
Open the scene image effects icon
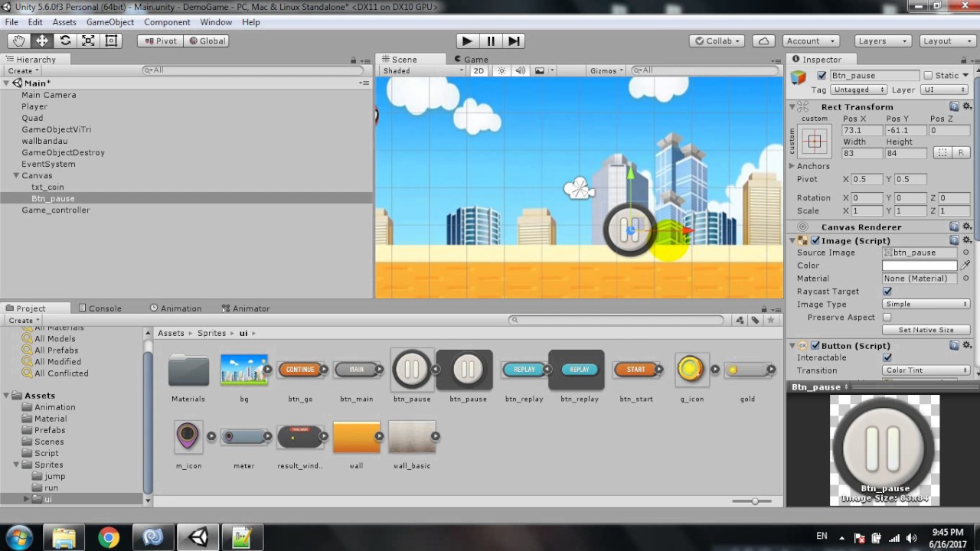540,70
